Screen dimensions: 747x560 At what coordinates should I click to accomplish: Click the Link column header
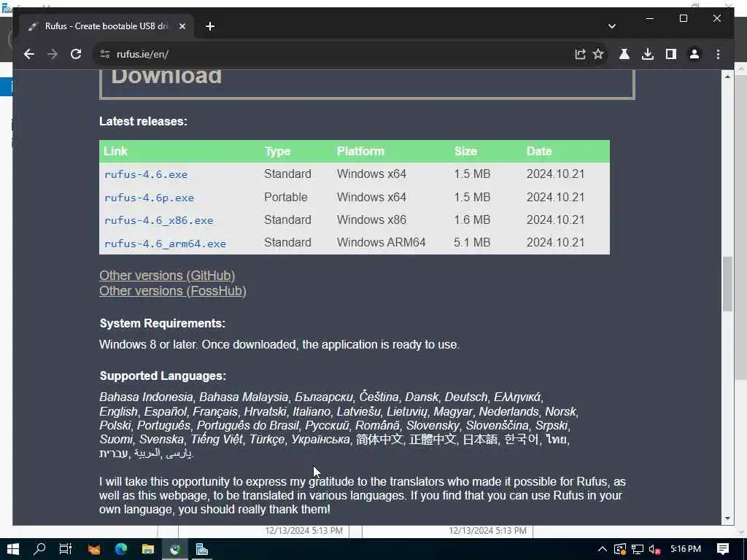(115, 152)
